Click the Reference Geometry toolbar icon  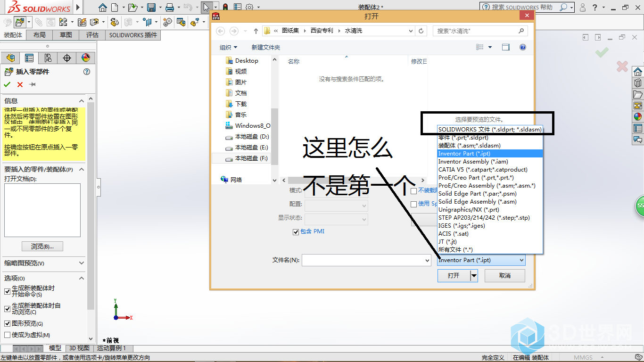click(x=149, y=22)
